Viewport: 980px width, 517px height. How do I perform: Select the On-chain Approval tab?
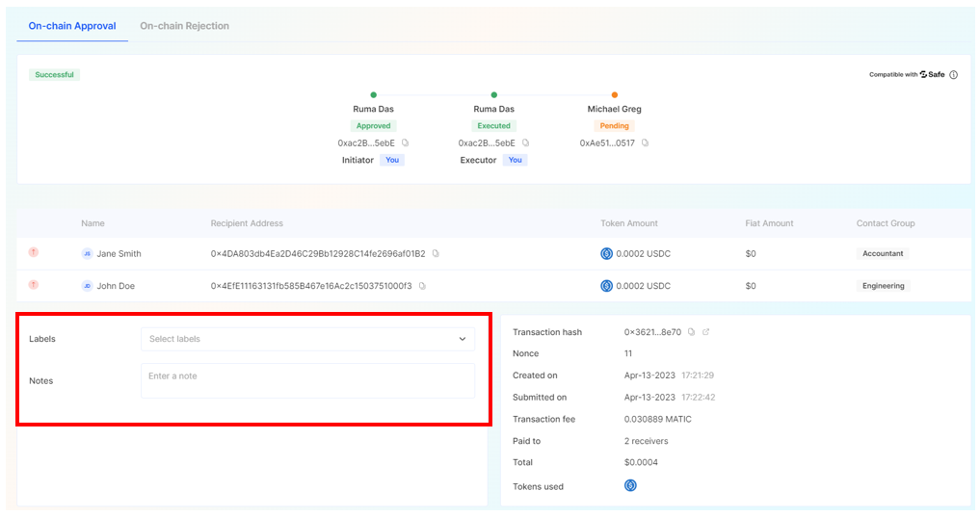pyautogui.click(x=72, y=26)
